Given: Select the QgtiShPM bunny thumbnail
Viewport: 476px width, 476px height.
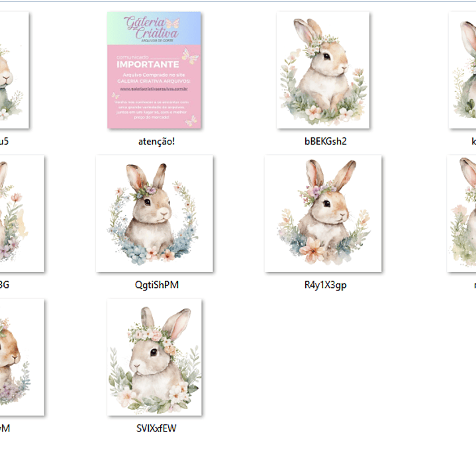Looking at the screenshot, I should (x=154, y=213).
